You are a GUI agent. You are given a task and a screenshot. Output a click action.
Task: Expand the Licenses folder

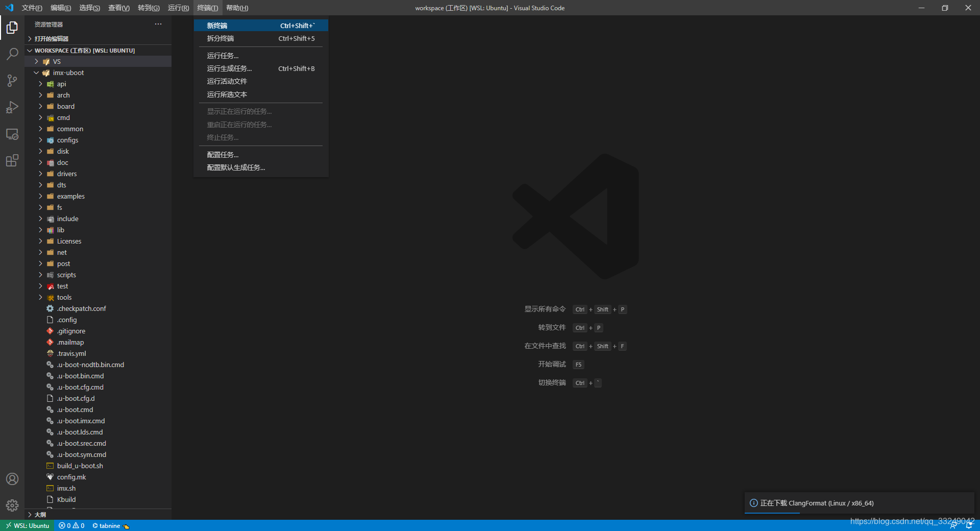[x=98, y=241]
